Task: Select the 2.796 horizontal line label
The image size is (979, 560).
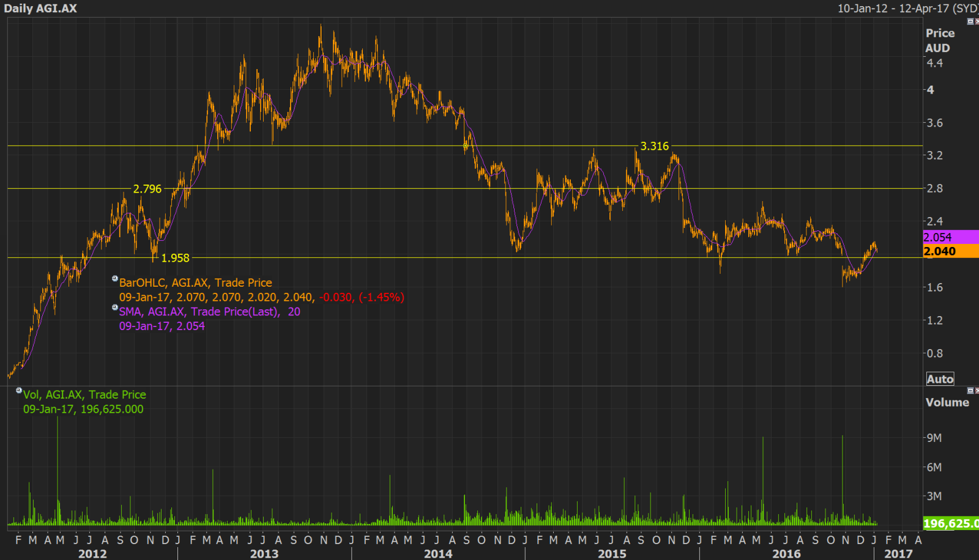Action: (147, 189)
